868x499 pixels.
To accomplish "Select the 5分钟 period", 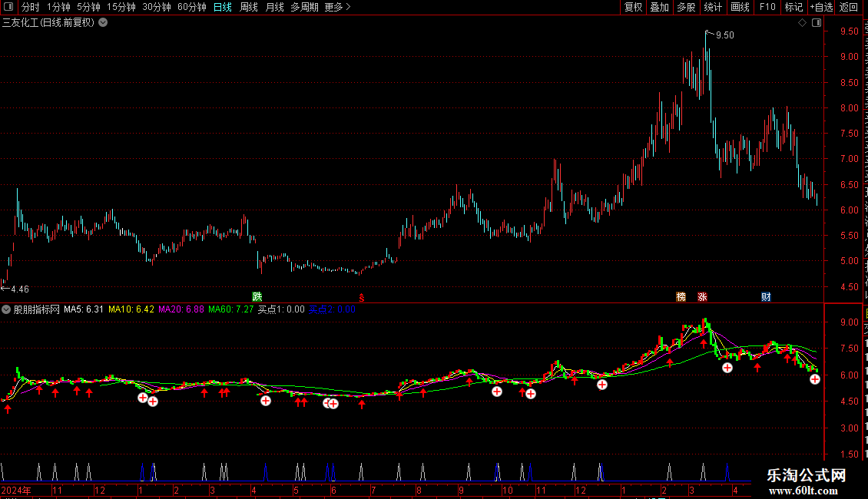I will 88,7.
